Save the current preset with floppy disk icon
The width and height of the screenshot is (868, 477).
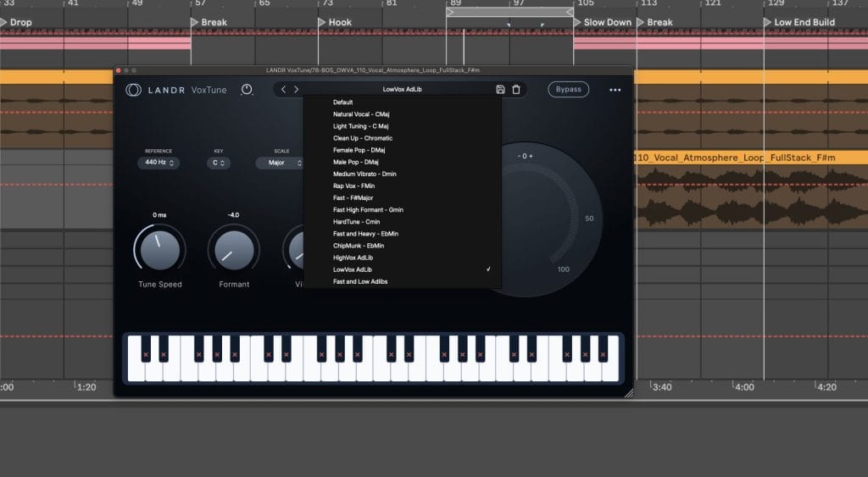pos(500,89)
